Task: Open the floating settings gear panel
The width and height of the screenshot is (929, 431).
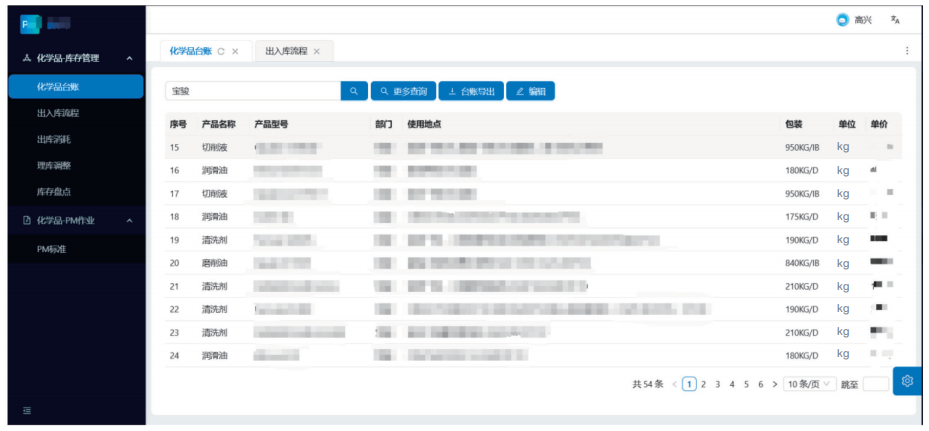Action: click(907, 381)
